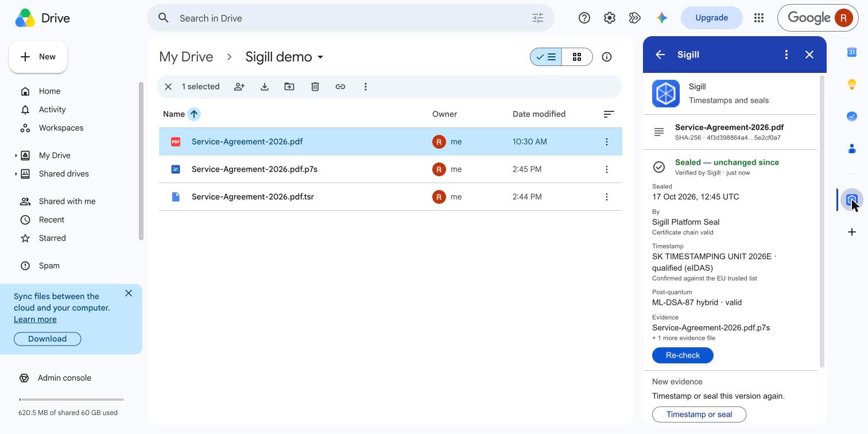Open Learn more link

click(35, 319)
